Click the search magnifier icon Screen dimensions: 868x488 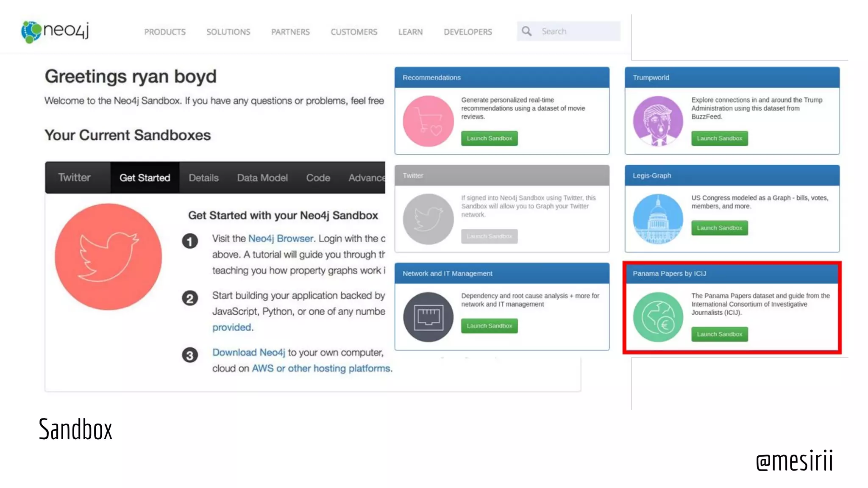[x=526, y=31]
